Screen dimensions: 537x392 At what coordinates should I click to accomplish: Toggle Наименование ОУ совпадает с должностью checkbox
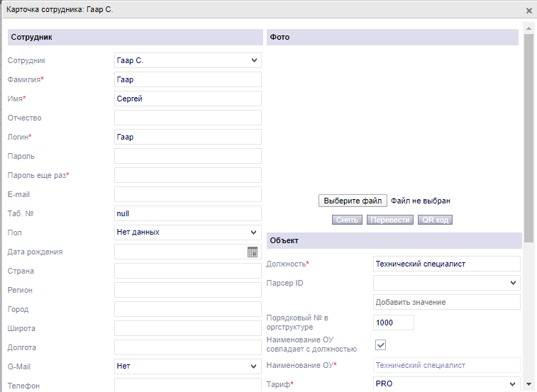tap(380, 345)
